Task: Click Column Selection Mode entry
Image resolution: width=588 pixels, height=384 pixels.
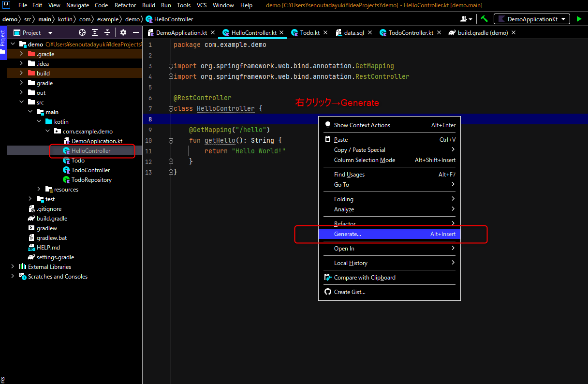Action: (389, 160)
